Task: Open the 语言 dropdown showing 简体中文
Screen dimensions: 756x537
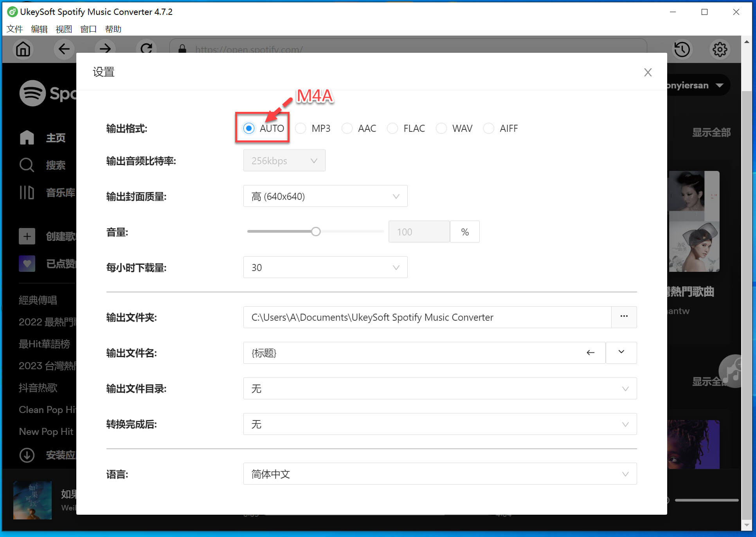Action: pos(440,474)
